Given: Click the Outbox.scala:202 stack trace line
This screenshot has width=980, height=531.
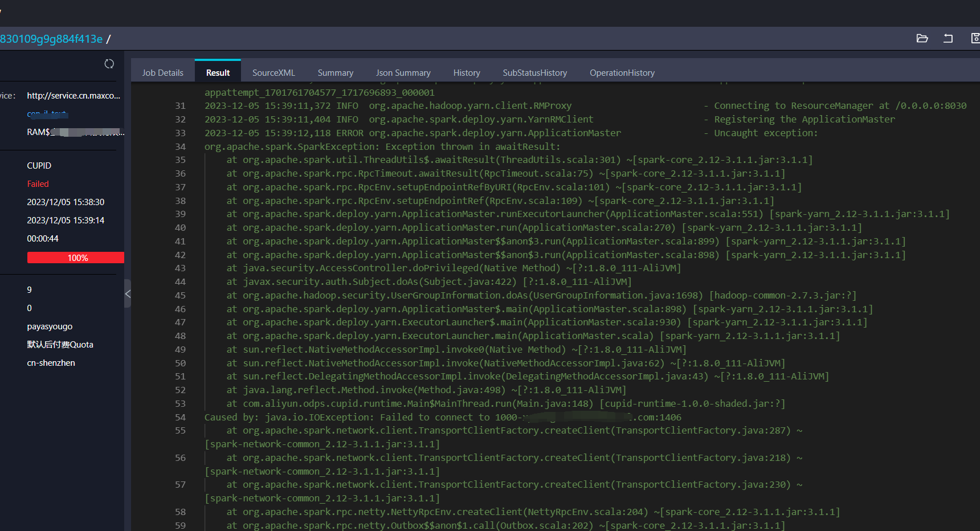Looking at the screenshot, I should point(506,525).
